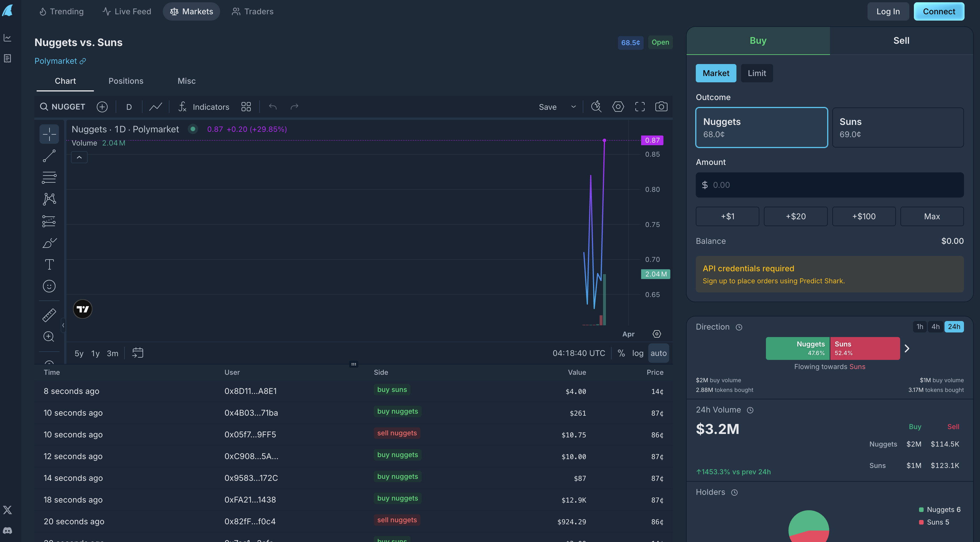The image size is (980, 542).
Task: Open the emoji sticker tool
Action: (49, 286)
